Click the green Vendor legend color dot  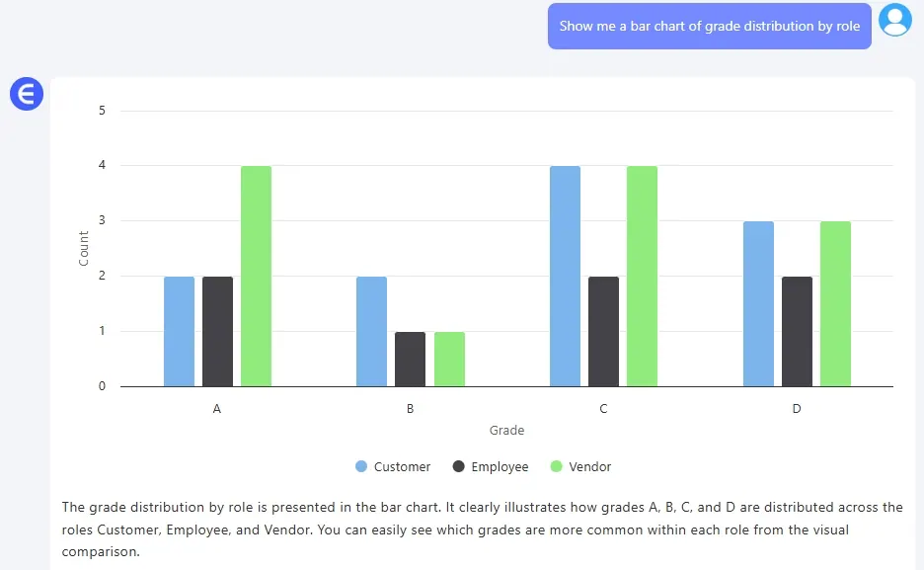pos(557,466)
